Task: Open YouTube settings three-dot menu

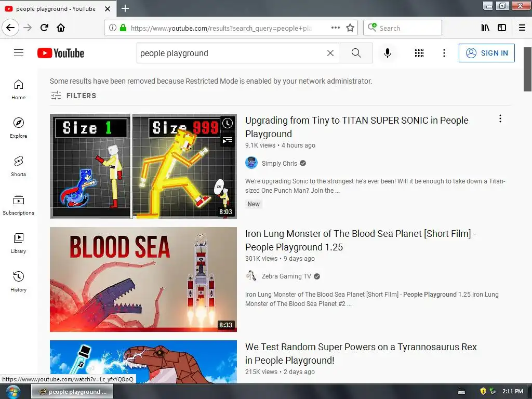Action: tap(444, 53)
